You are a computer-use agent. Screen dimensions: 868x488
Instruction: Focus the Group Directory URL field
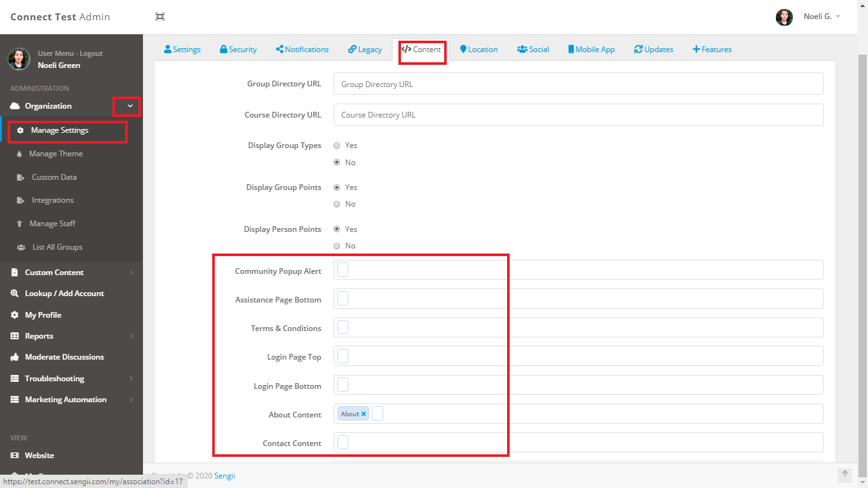tap(578, 84)
